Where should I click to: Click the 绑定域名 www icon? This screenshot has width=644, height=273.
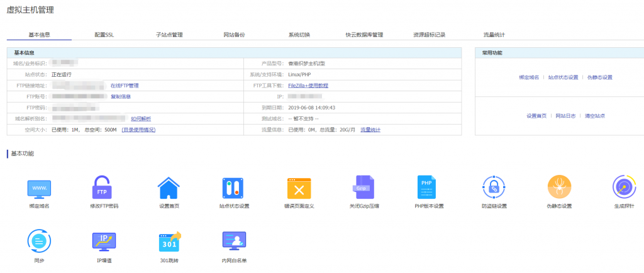[x=39, y=188]
